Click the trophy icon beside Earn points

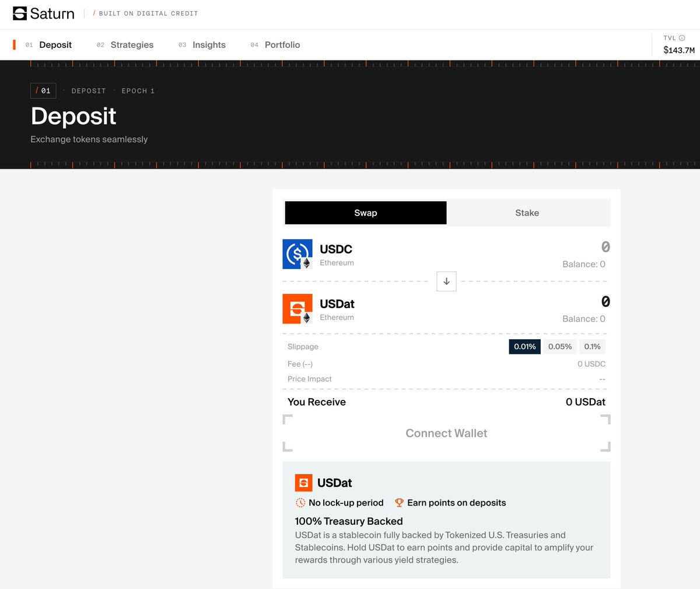400,503
